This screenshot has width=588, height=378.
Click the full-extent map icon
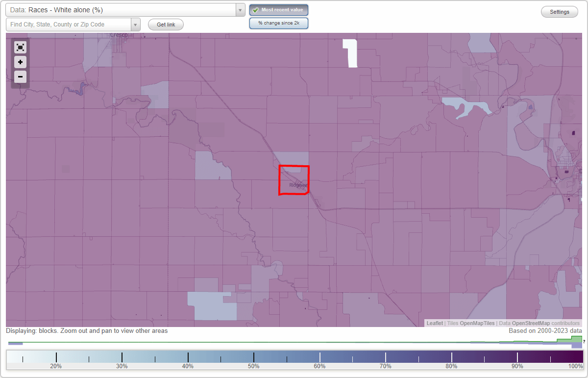click(20, 47)
